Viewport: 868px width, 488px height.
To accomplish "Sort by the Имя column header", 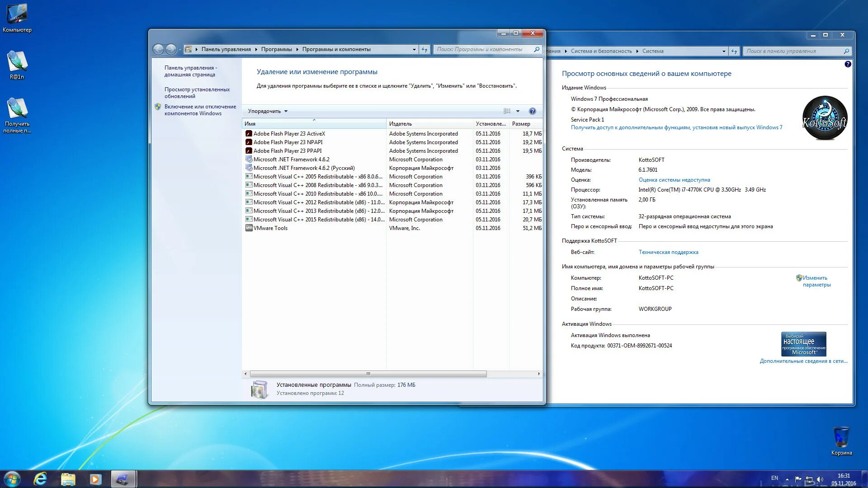I will 314,123.
